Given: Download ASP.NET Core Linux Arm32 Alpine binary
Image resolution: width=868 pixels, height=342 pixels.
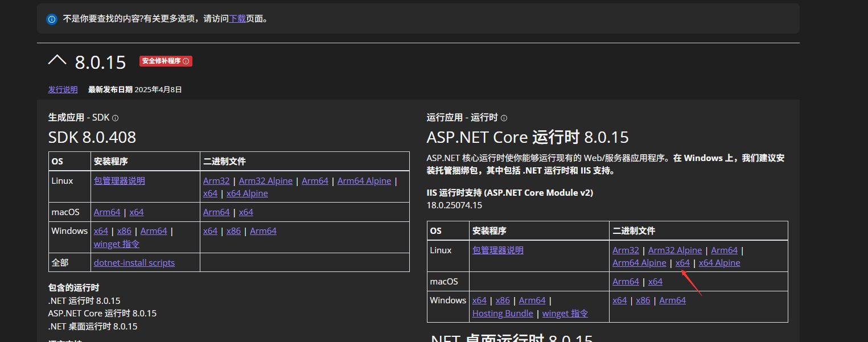Looking at the screenshot, I should pos(675,250).
